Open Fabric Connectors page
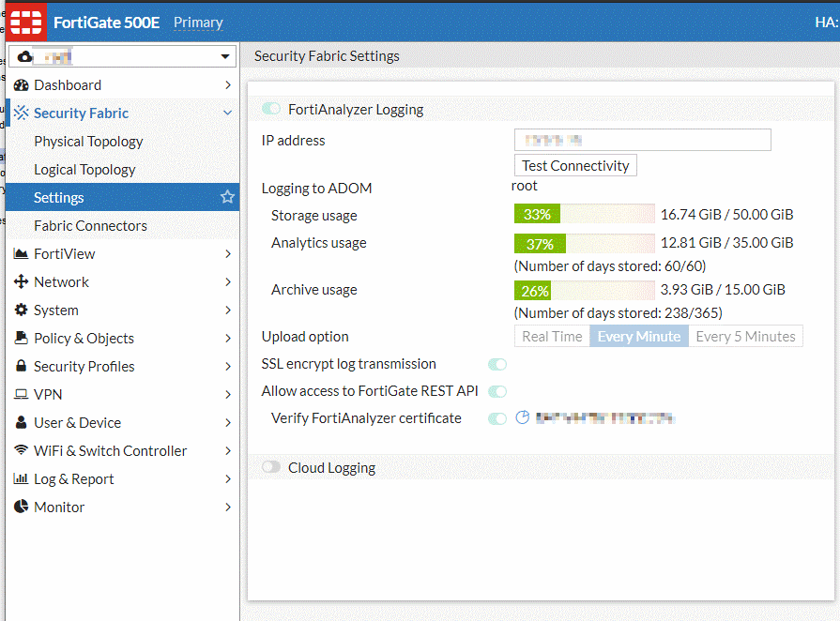 tap(123, 225)
